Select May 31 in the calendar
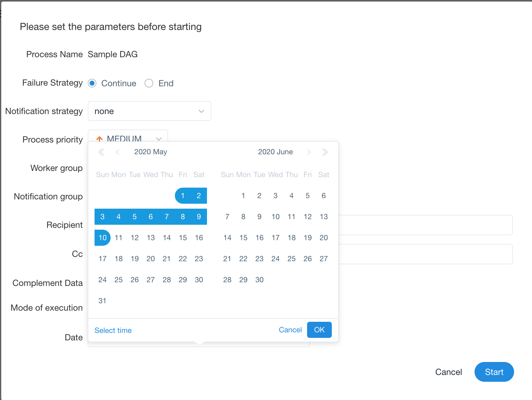The height and width of the screenshot is (400, 532). click(103, 301)
